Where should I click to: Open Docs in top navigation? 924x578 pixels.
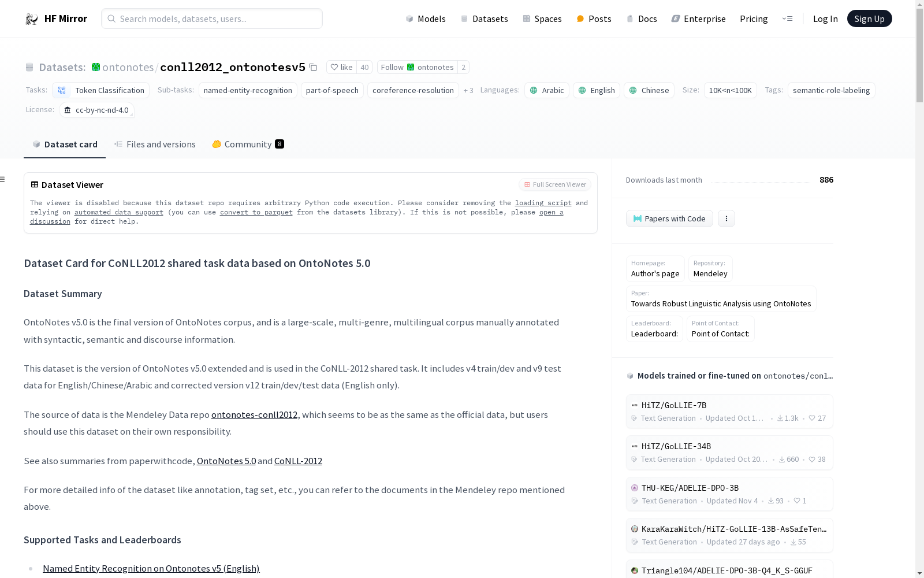[x=642, y=18]
